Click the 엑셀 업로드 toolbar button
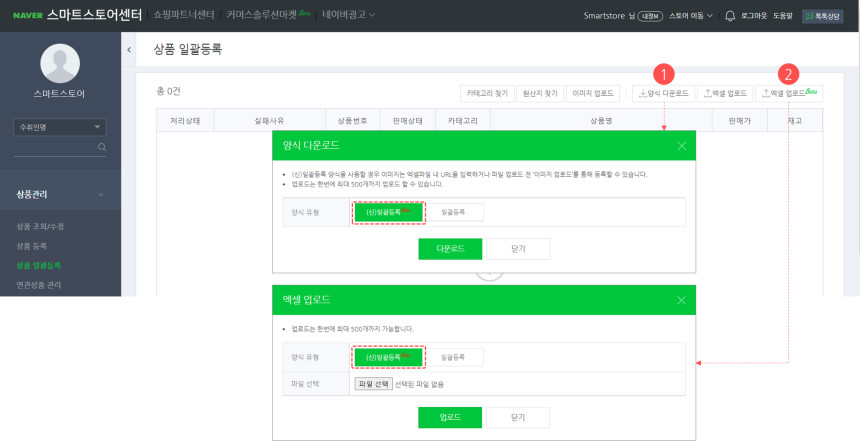 click(725, 93)
